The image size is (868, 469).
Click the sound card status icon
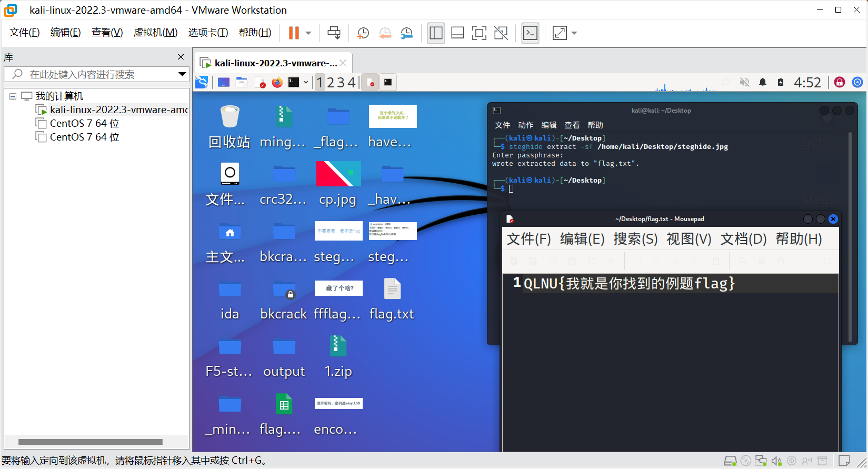(x=776, y=461)
